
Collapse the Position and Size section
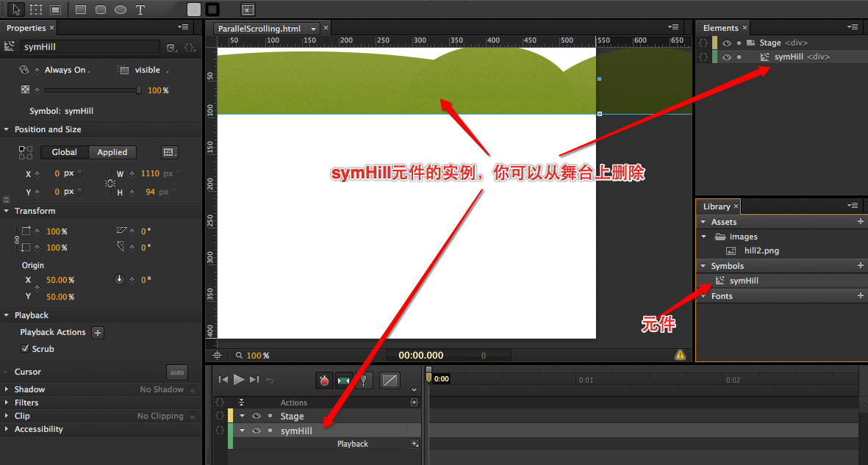coord(7,129)
